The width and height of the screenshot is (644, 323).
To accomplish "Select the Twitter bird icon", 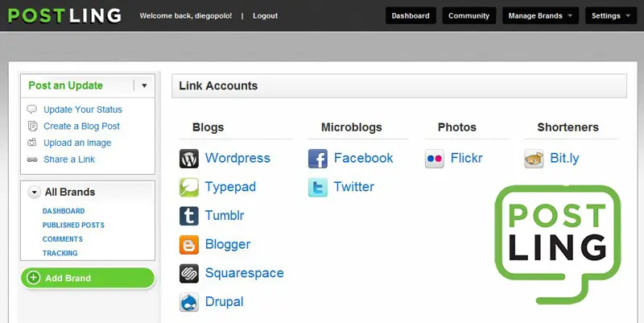I will tap(318, 188).
